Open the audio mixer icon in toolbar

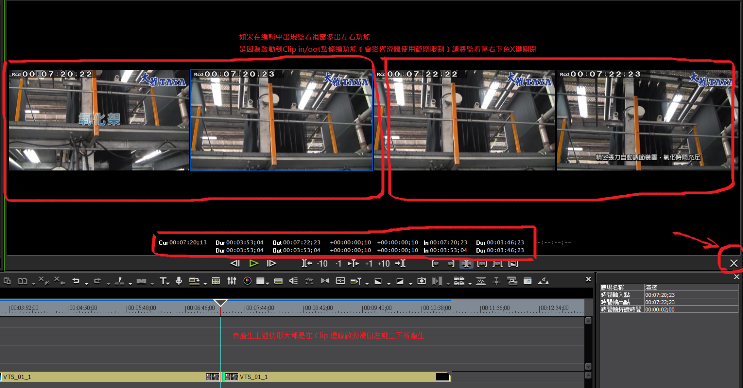(x=232, y=281)
